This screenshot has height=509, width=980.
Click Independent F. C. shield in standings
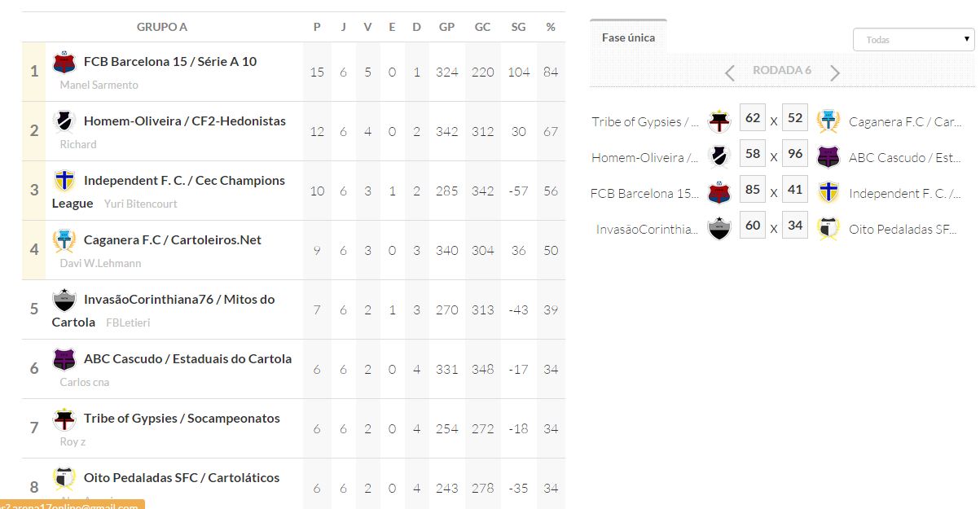pos(64,181)
